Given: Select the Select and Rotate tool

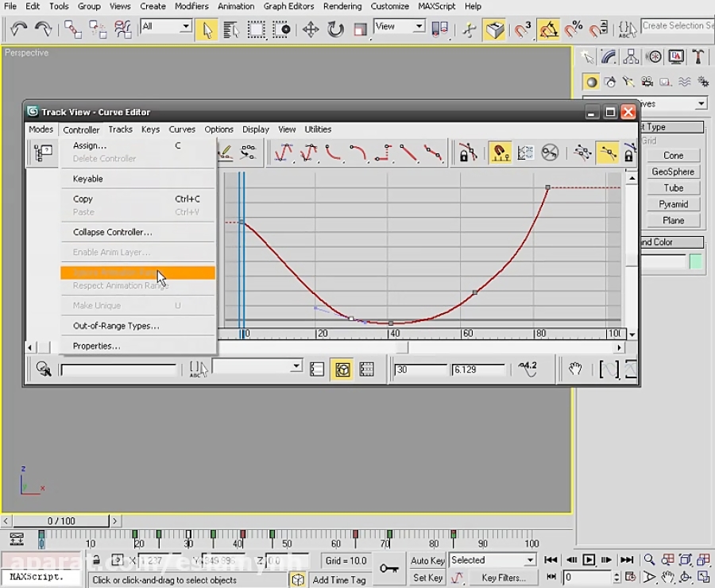Looking at the screenshot, I should coord(334,29).
